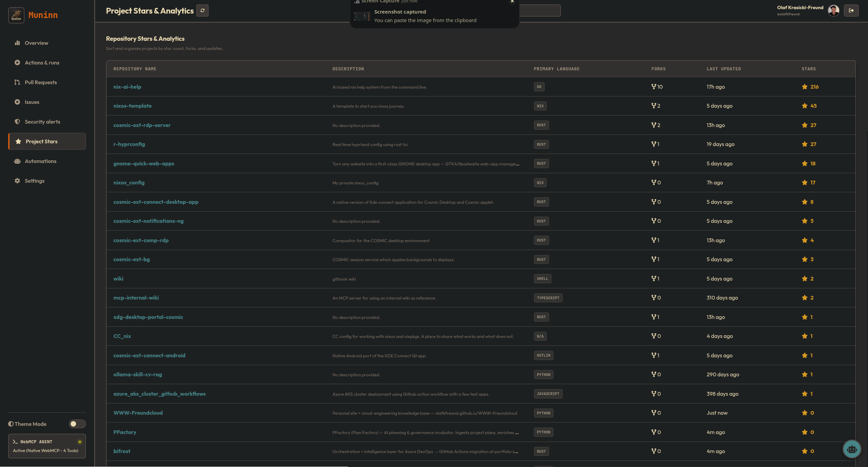Click the green WebMCP status dot
This screenshot has width=868, height=467.
coord(80,442)
